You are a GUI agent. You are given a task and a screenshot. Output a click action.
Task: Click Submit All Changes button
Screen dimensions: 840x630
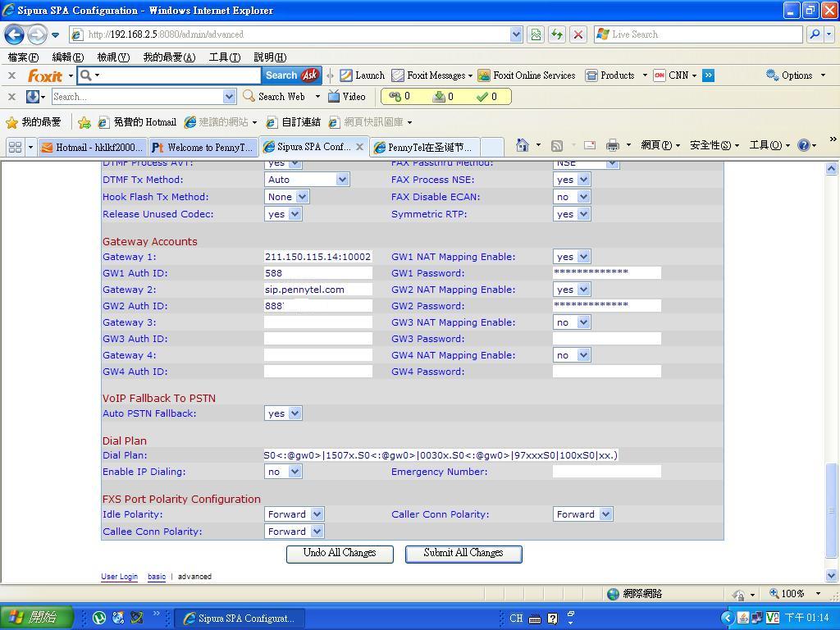(463, 554)
